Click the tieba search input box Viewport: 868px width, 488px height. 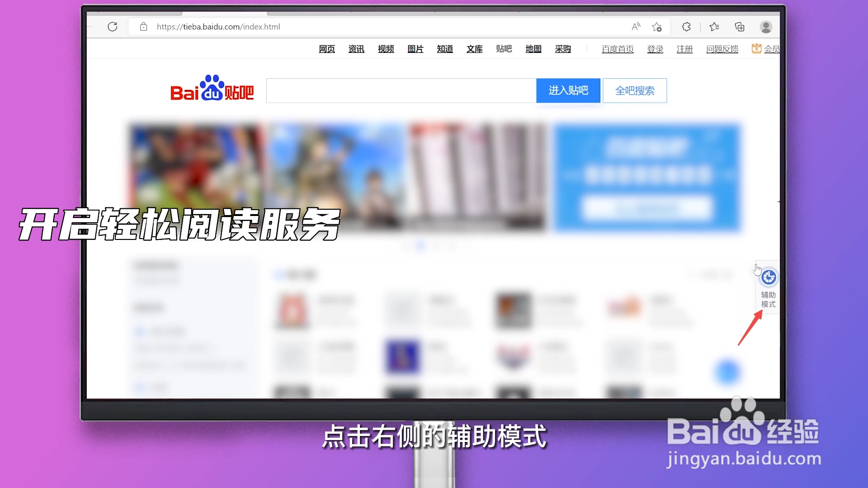point(401,90)
